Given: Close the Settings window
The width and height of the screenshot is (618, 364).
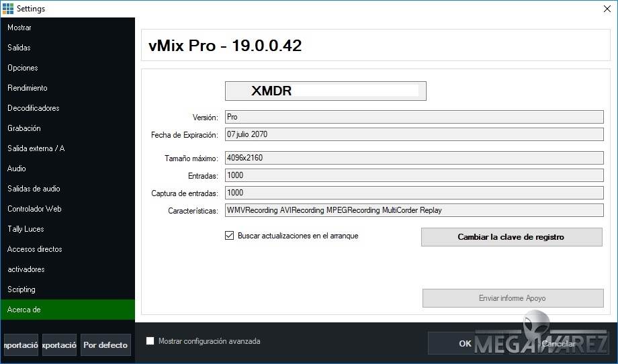Looking at the screenshot, I should point(607,9).
